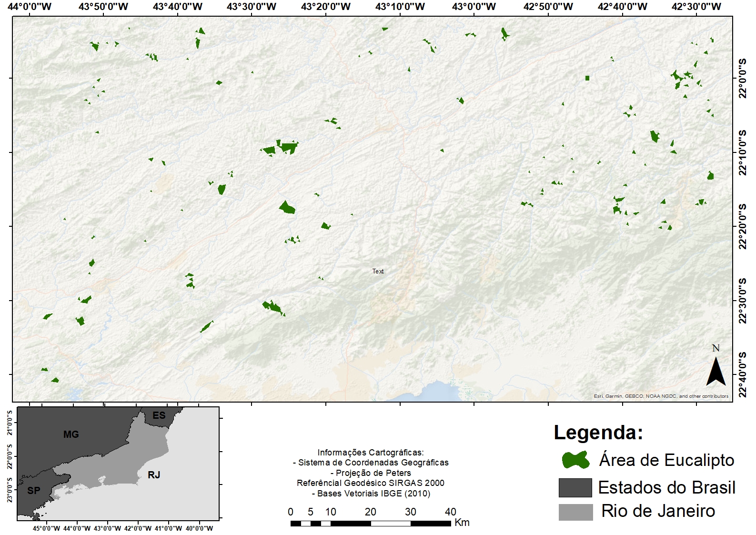
Task: Click the ES label in the inset map
Action: [x=159, y=415]
